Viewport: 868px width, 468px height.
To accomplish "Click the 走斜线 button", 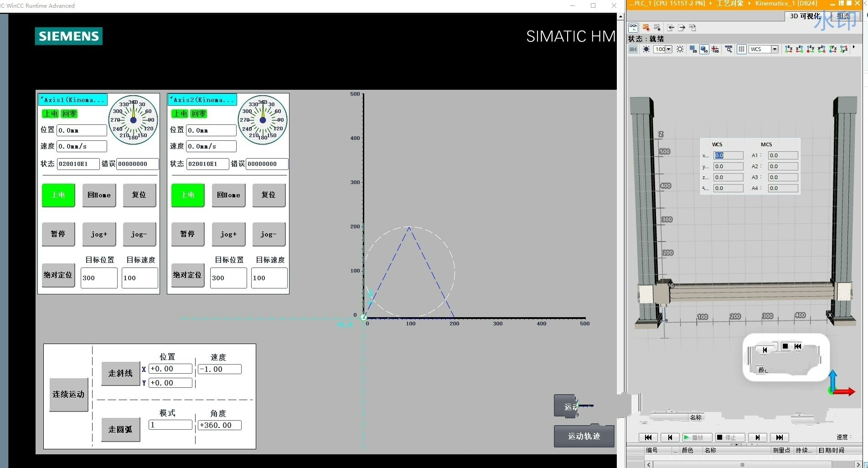I will pos(121,374).
